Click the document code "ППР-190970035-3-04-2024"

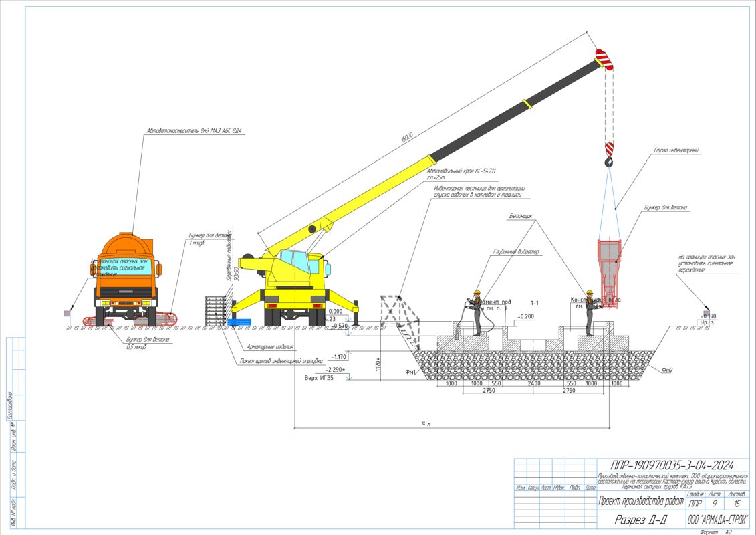(x=672, y=465)
